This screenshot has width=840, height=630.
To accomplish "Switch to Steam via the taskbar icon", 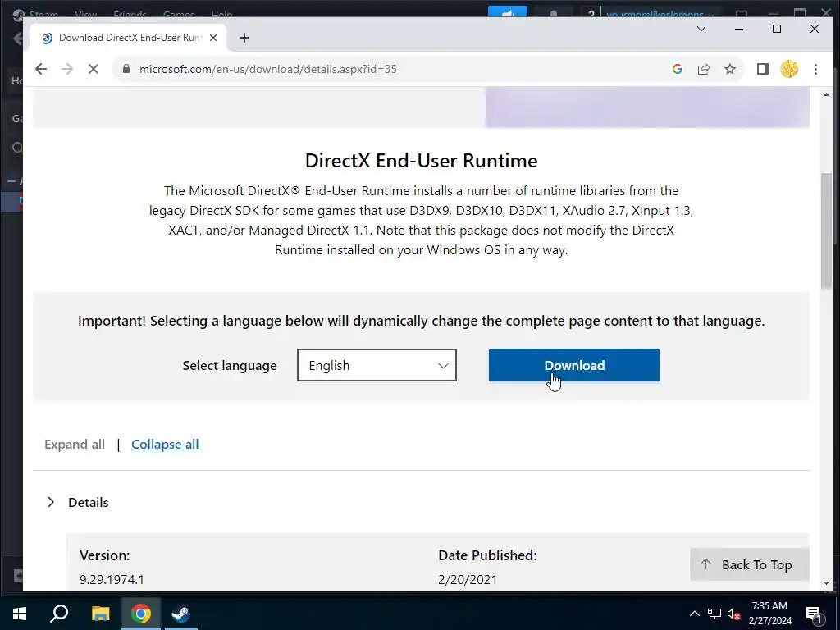I will tap(180, 614).
